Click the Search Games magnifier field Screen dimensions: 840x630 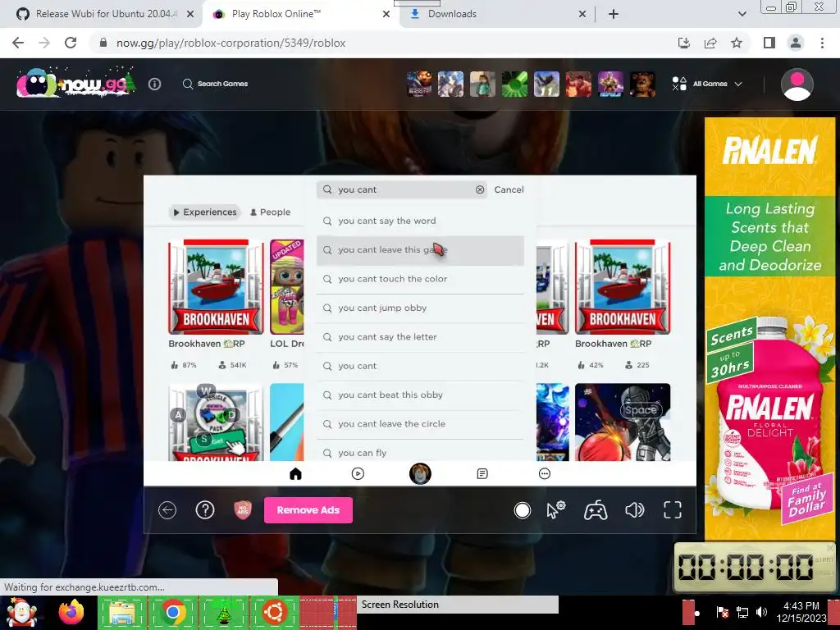pos(215,84)
